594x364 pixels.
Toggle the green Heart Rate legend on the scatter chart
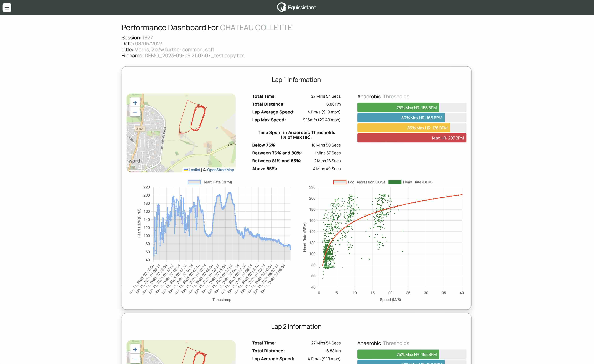pos(411,182)
